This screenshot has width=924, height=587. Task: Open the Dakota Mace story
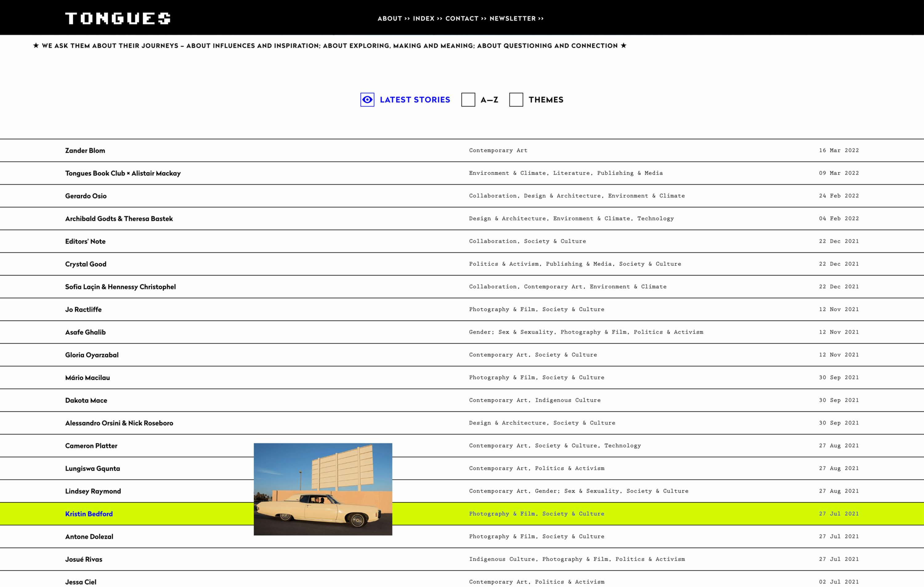pyautogui.click(x=86, y=400)
